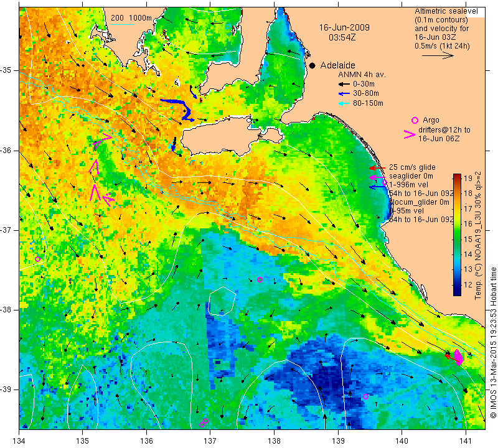This screenshot has height=448, width=498.
Task: Click the 1-996m vel text
Action: point(408,184)
